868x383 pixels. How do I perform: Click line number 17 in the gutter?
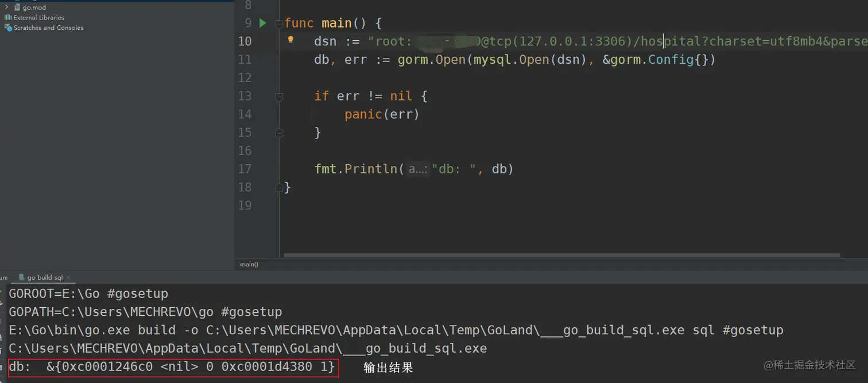click(245, 169)
